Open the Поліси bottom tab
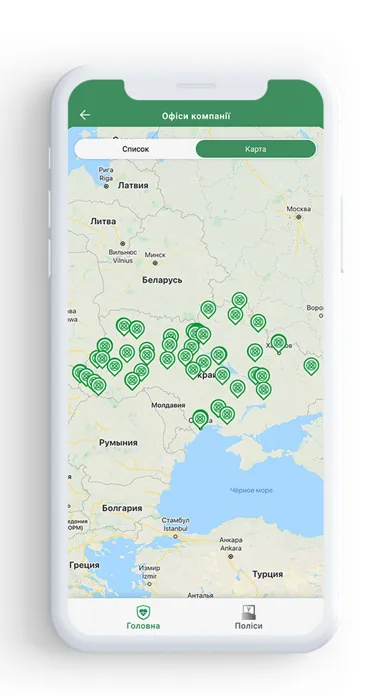 [x=248, y=617]
